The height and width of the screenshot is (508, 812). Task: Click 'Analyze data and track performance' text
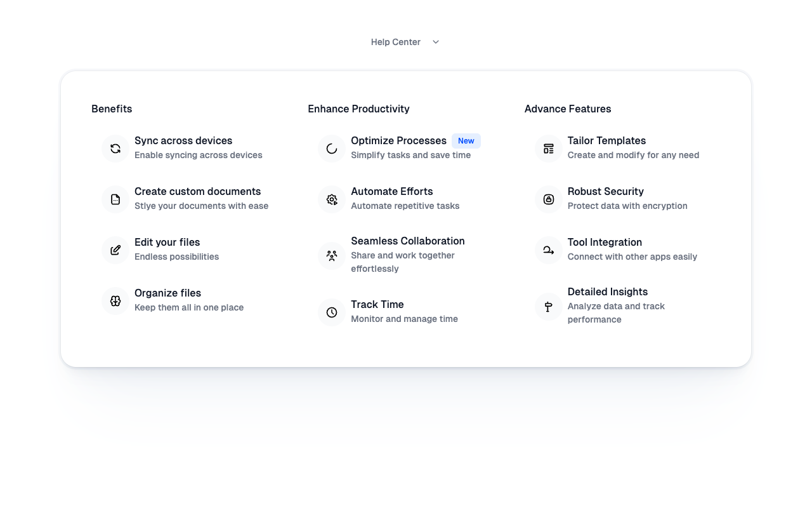(616, 313)
